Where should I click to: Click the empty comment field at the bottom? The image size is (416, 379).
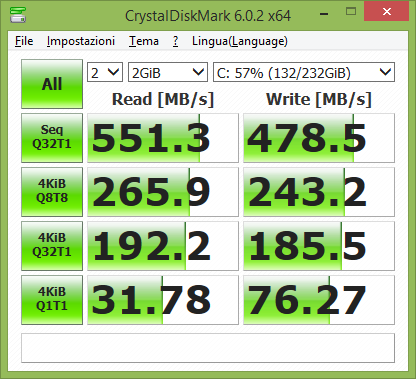click(x=208, y=348)
